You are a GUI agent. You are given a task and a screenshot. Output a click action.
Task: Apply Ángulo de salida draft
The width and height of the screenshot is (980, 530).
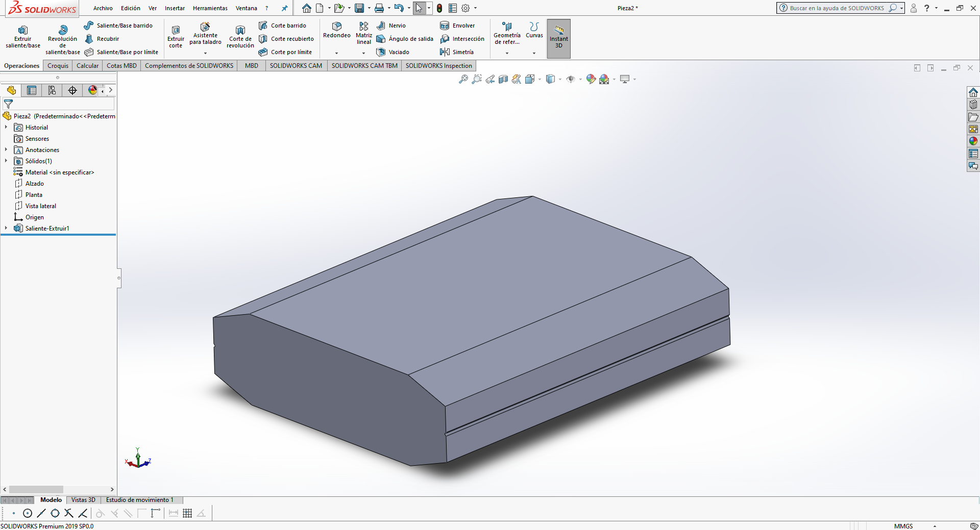[x=405, y=39]
